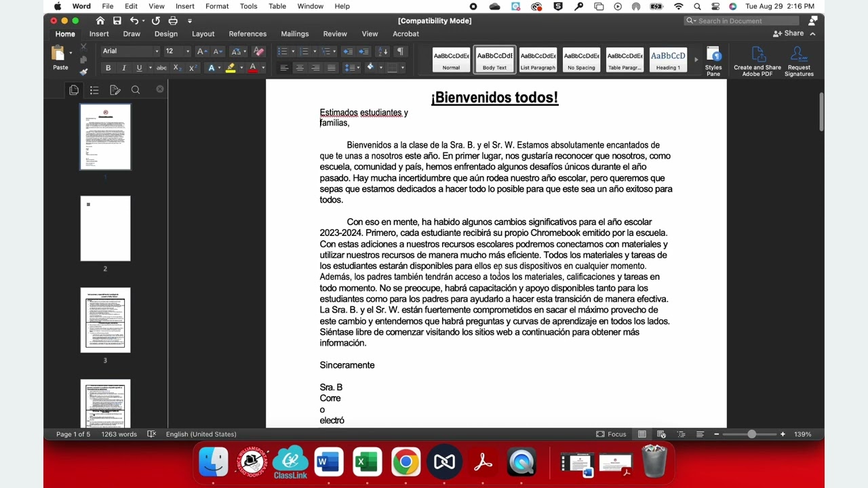The width and height of the screenshot is (868, 488).
Task: Increase indent of the paragraph
Action: [x=364, y=52]
